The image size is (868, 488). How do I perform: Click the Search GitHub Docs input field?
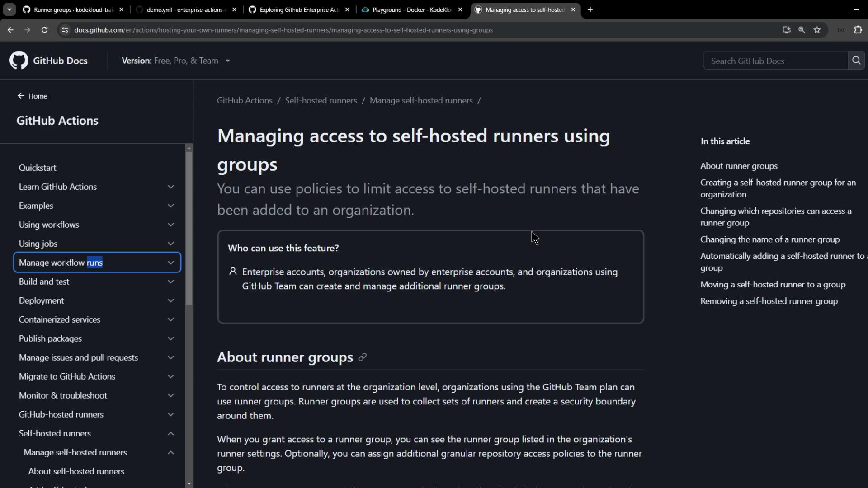coord(775,61)
